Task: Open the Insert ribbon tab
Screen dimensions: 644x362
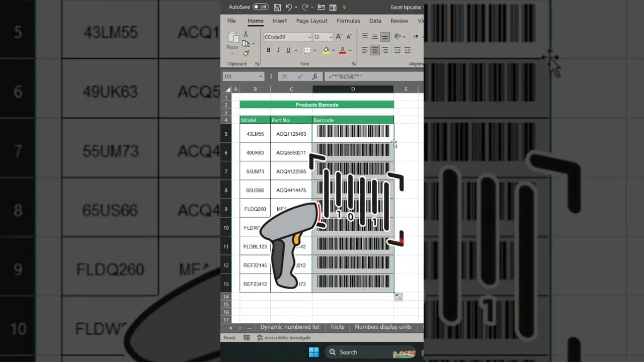Action: tap(280, 21)
